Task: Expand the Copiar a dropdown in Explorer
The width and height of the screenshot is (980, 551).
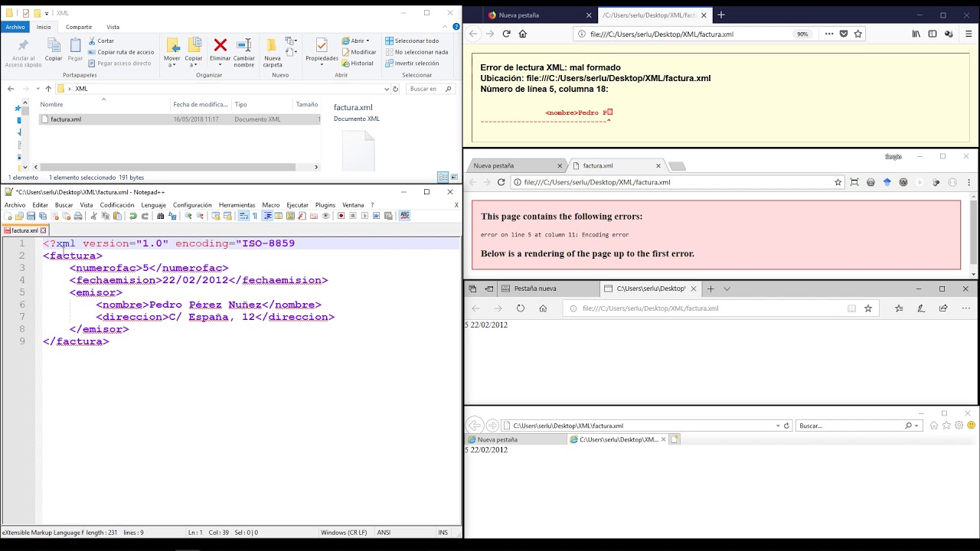Action: [x=194, y=65]
